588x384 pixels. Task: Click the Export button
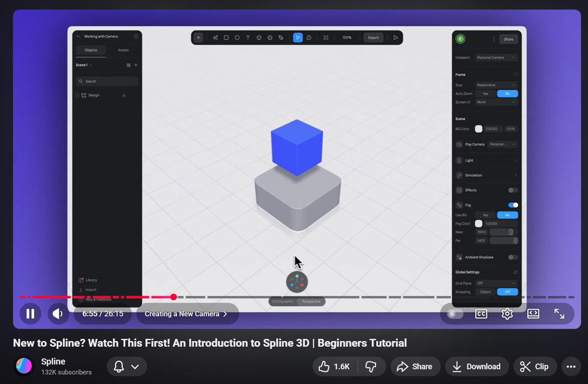[373, 38]
